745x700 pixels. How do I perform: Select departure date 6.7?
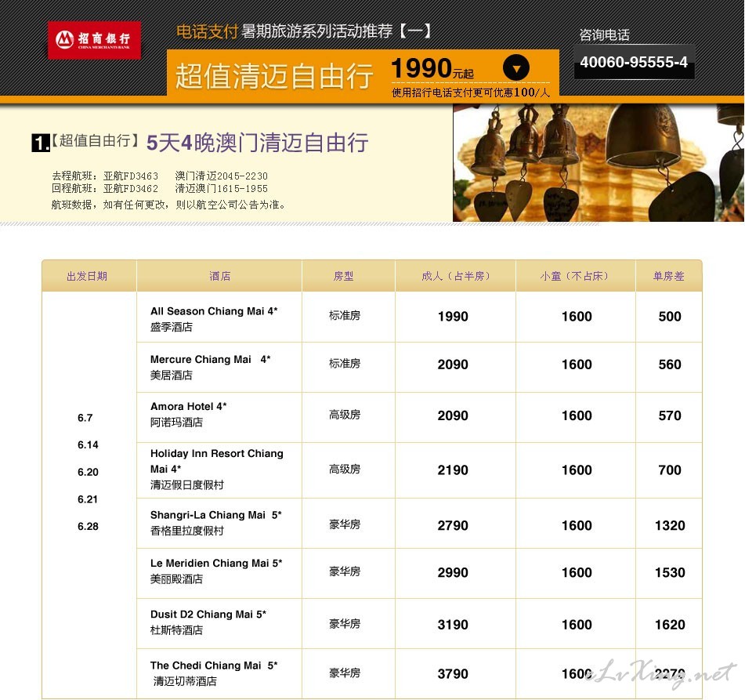coord(85,418)
